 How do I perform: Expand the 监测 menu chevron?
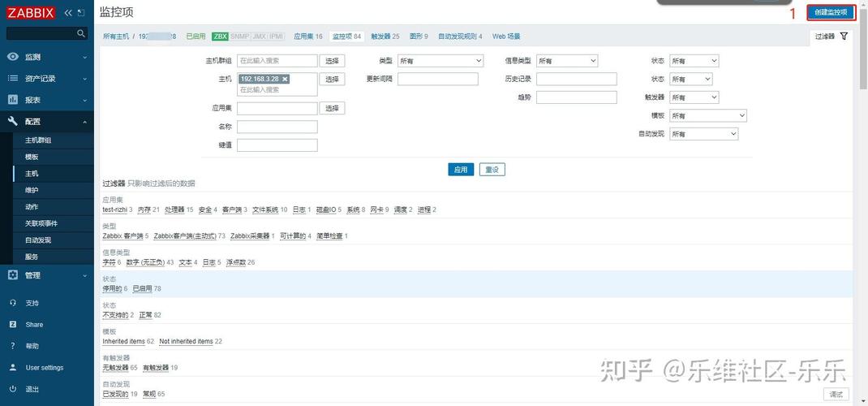[84, 57]
